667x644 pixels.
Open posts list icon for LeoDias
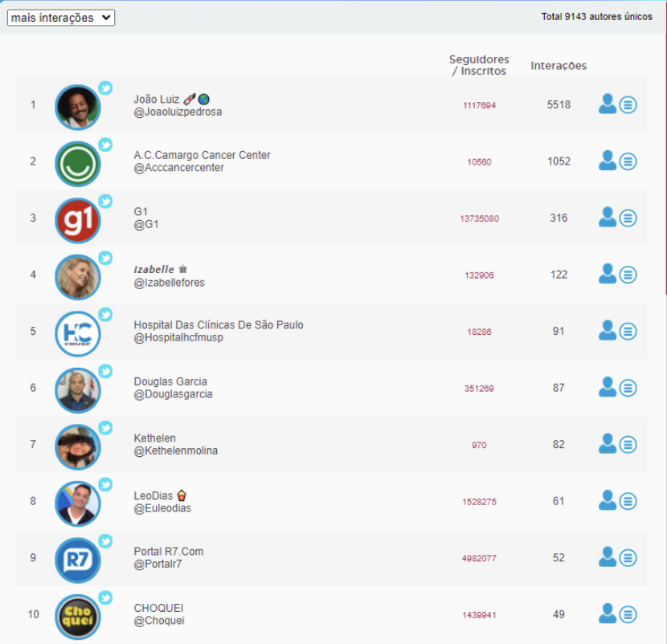point(628,500)
